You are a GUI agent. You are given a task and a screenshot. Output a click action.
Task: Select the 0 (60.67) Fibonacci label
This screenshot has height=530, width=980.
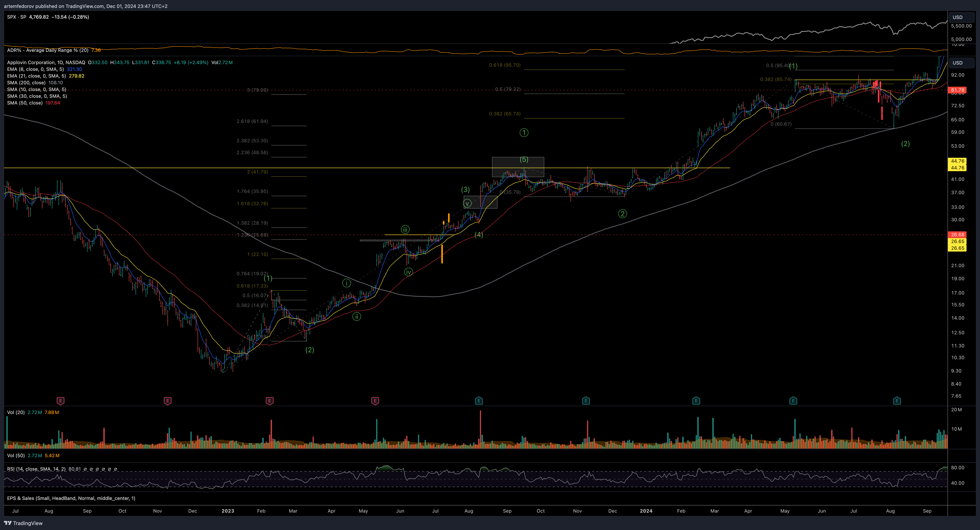pyautogui.click(x=781, y=124)
